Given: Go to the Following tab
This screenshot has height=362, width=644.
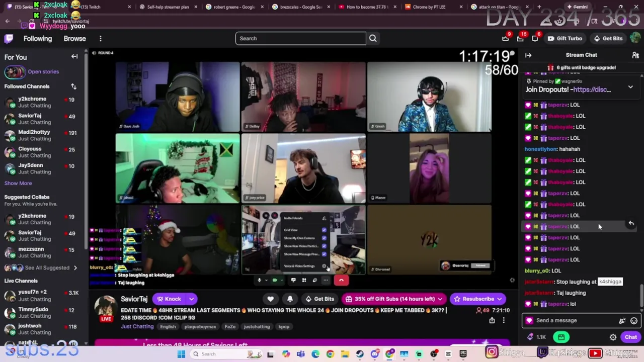Looking at the screenshot, I should 37,39.
